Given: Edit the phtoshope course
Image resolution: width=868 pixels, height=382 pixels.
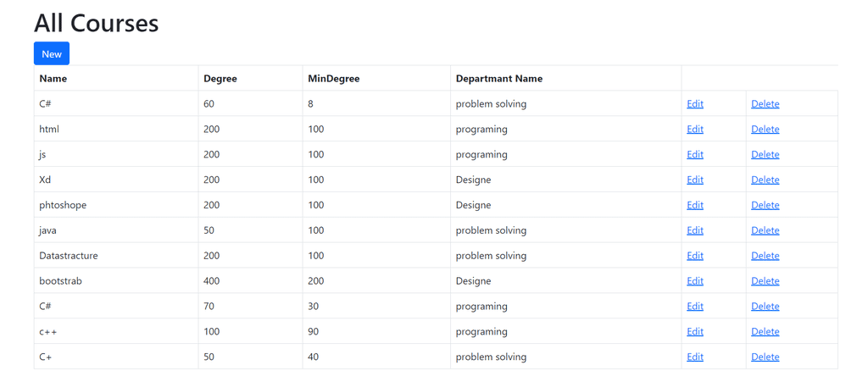Looking at the screenshot, I should (695, 206).
